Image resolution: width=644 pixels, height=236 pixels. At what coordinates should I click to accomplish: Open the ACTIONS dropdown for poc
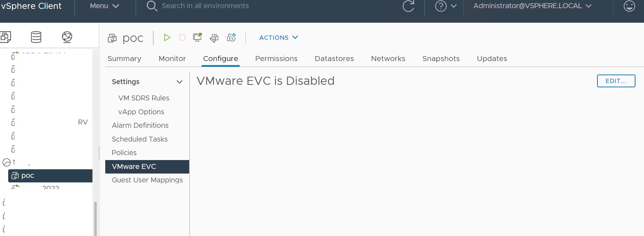pos(278,38)
